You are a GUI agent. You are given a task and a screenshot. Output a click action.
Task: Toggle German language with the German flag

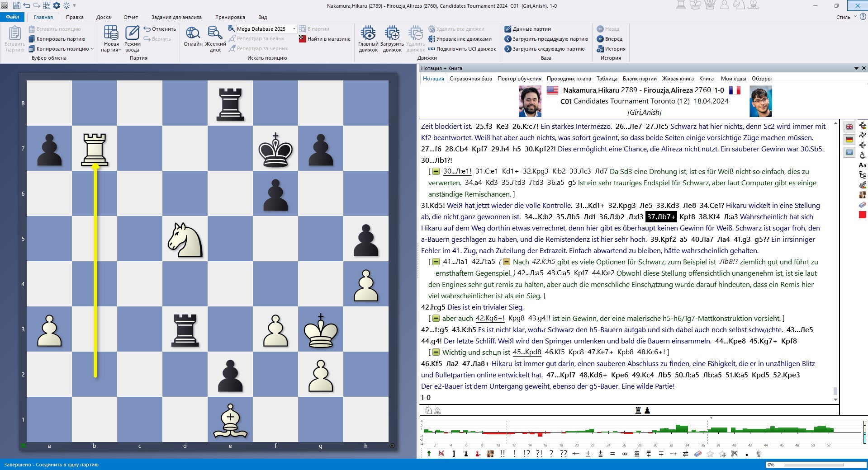[849, 139]
